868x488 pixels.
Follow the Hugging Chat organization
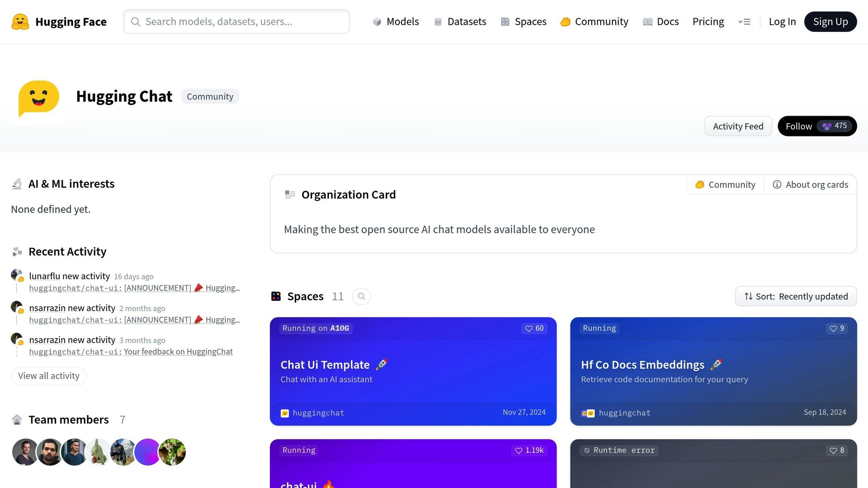(798, 126)
